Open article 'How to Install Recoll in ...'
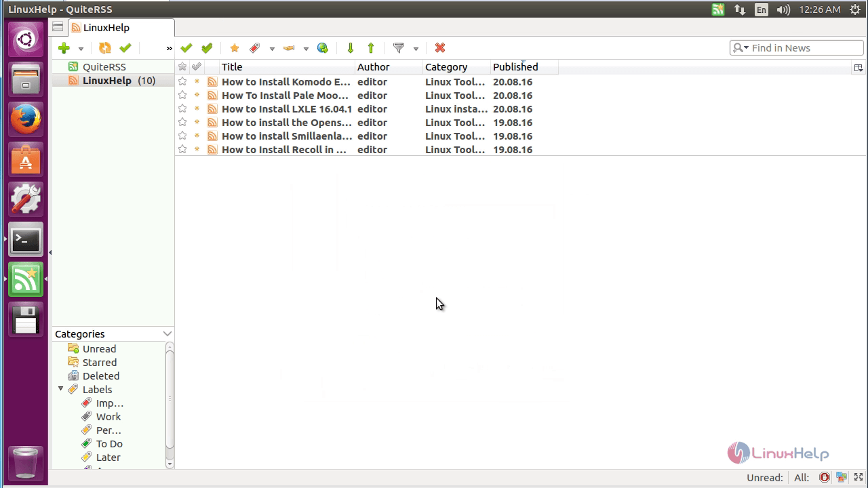Viewport: 868px width, 488px height. click(x=284, y=150)
